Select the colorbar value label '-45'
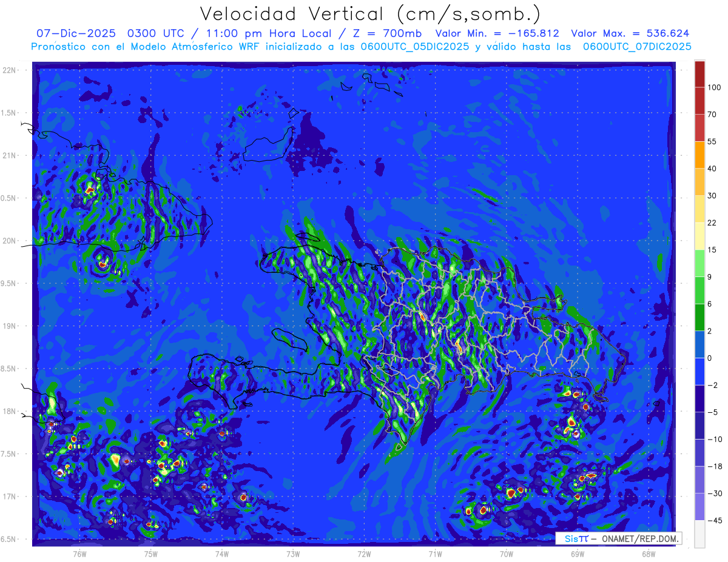This screenshot has height=562, width=728. point(715,520)
